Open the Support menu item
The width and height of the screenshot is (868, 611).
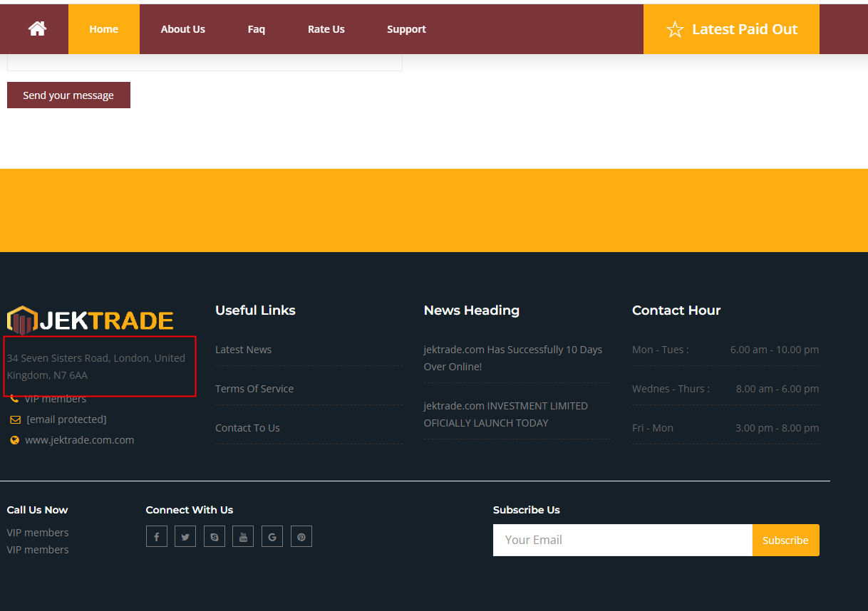click(406, 29)
